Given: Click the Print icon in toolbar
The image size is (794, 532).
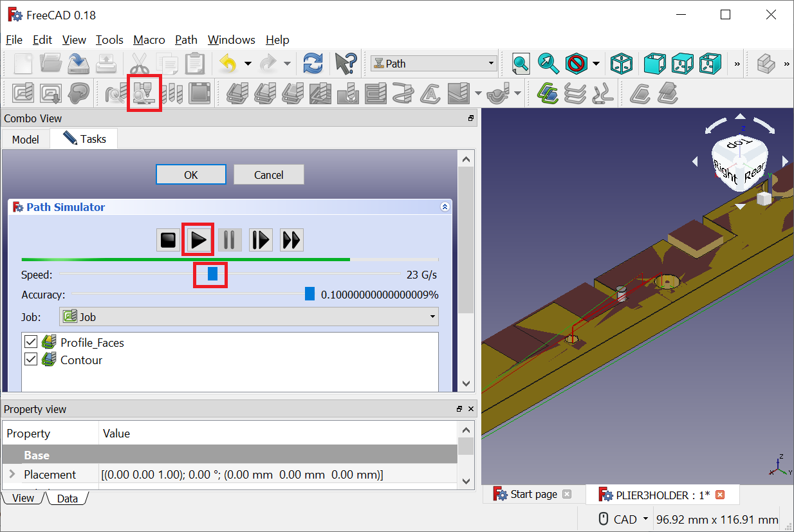Looking at the screenshot, I should pos(106,64).
